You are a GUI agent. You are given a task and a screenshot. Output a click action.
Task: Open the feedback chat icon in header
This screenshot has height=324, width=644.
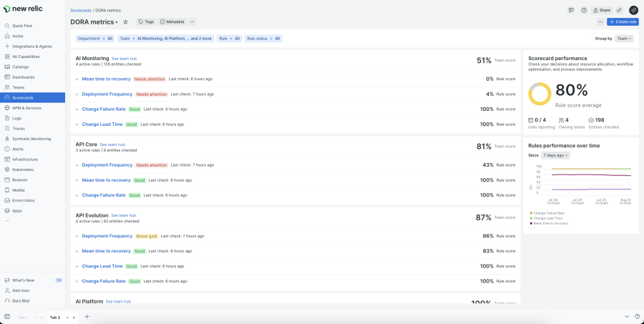point(571,10)
